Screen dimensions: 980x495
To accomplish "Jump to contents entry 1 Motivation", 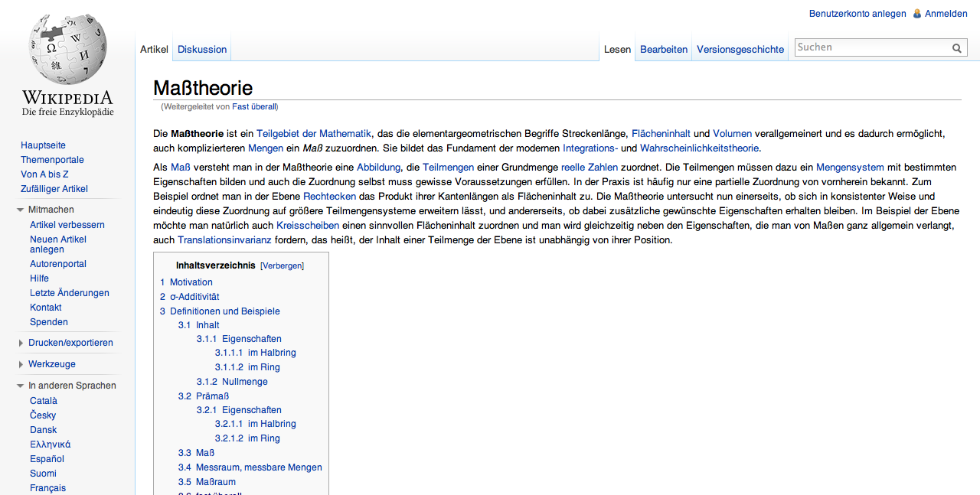I will (x=186, y=282).
